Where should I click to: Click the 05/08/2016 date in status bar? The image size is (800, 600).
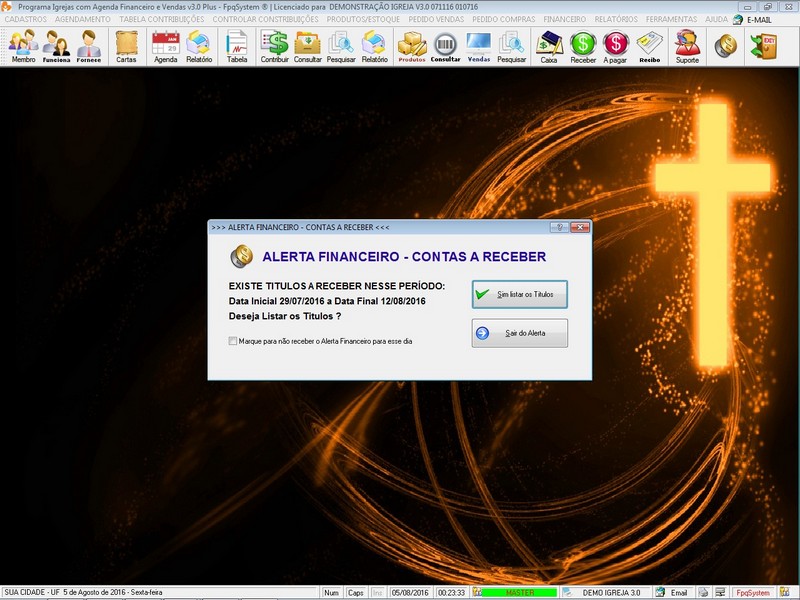point(410,592)
